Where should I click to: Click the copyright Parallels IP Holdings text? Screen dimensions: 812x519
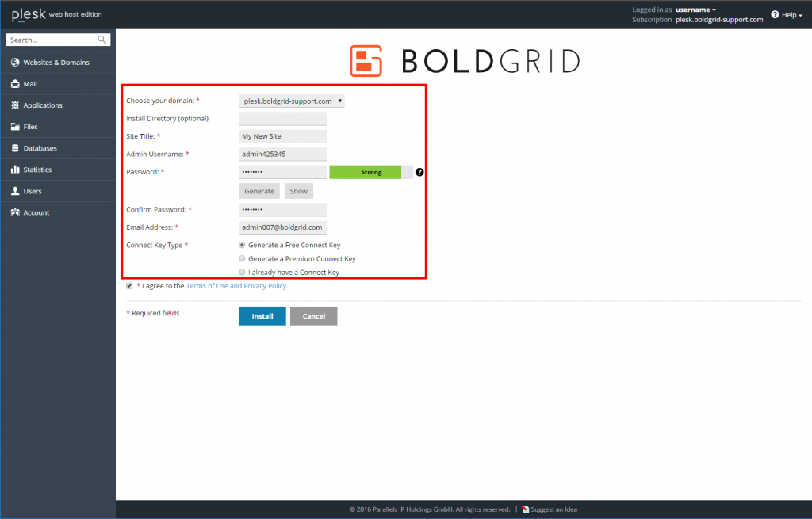tap(430, 509)
